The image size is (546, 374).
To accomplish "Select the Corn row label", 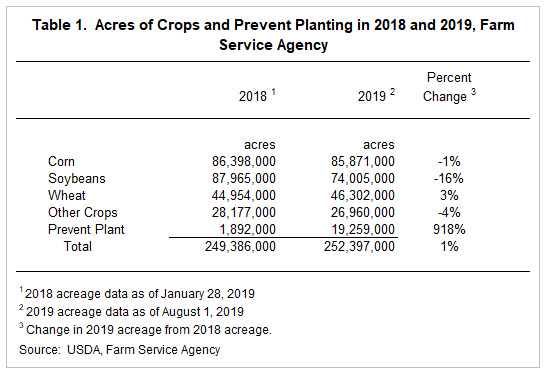I will [x=61, y=162].
